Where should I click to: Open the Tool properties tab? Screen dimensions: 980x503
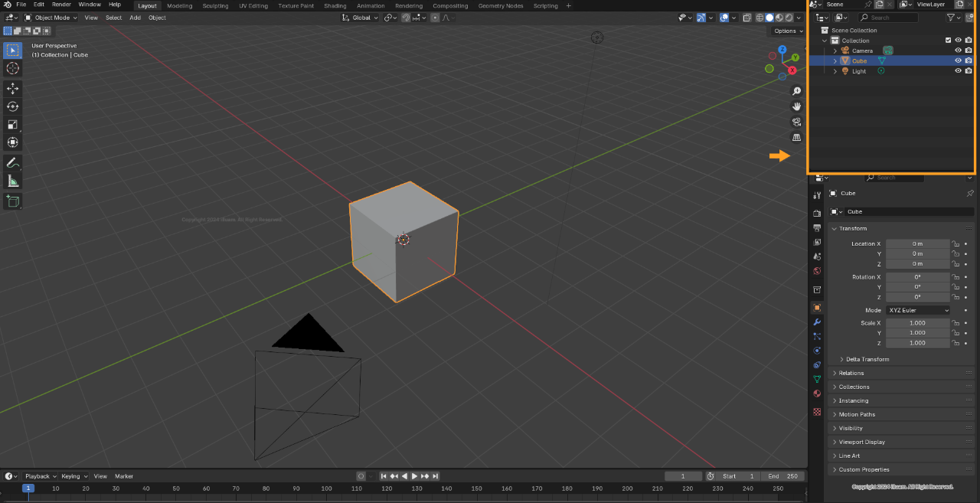pyautogui.click(x=817, y=195)
